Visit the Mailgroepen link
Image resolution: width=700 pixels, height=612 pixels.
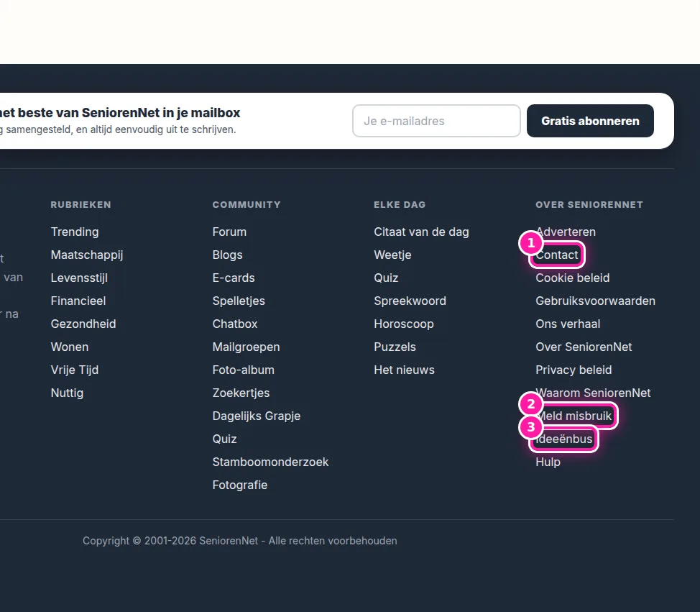pos(246,347)
